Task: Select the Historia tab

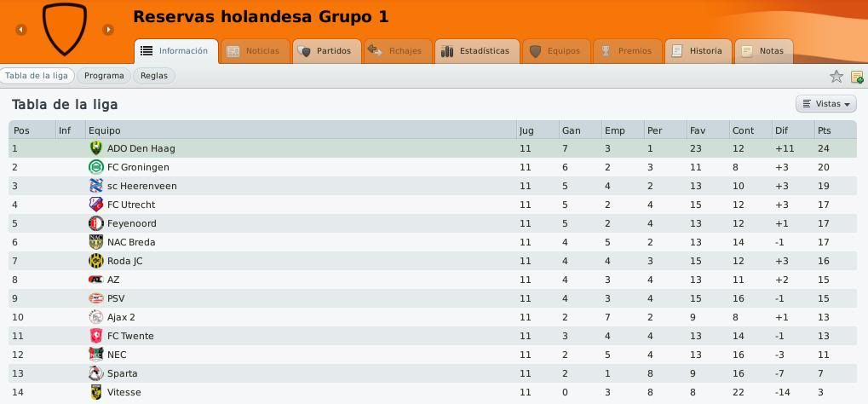Action: [x=698, y=51]
